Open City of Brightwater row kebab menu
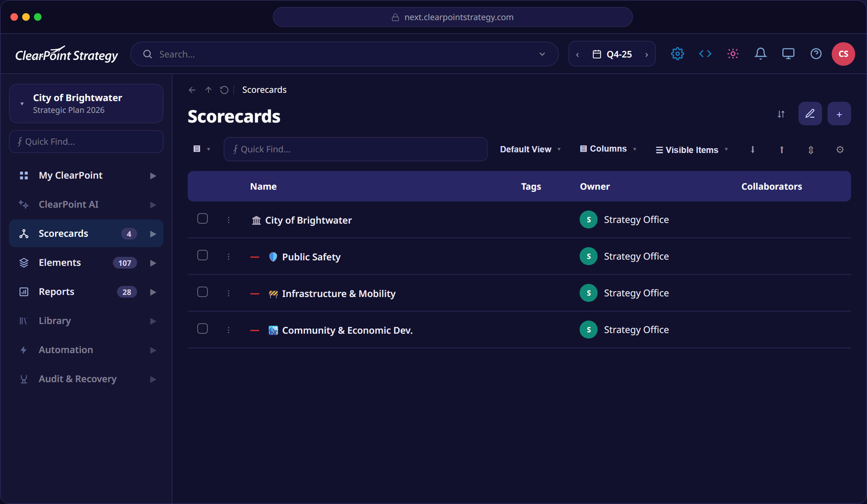 [x=229, y=220]
